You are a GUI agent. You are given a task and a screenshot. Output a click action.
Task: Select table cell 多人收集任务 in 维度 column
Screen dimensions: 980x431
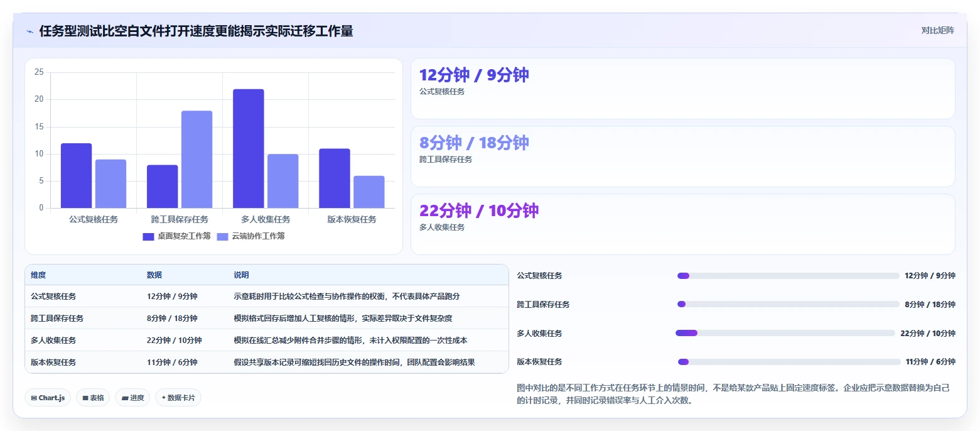[x=53, y=341]
